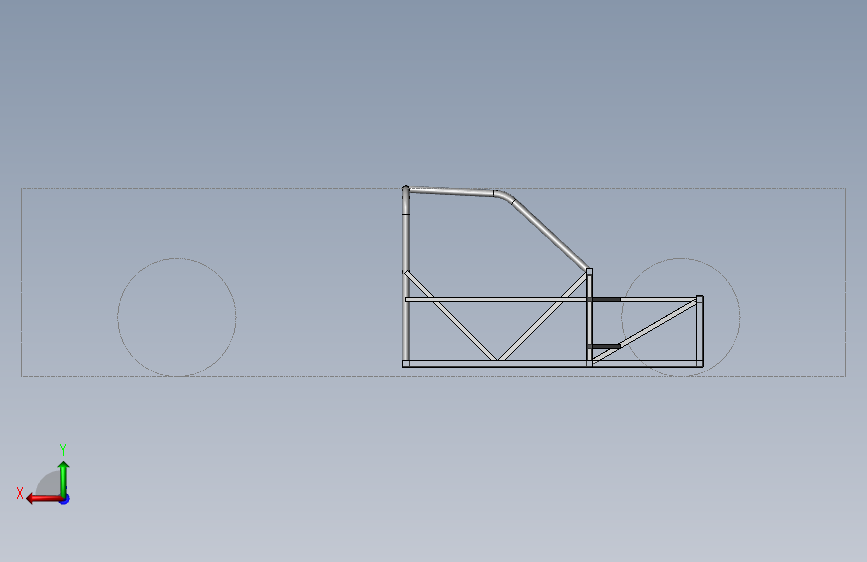Select the diagonal brace inside front wheel circle
867x562 pixels.
(645, 331)
